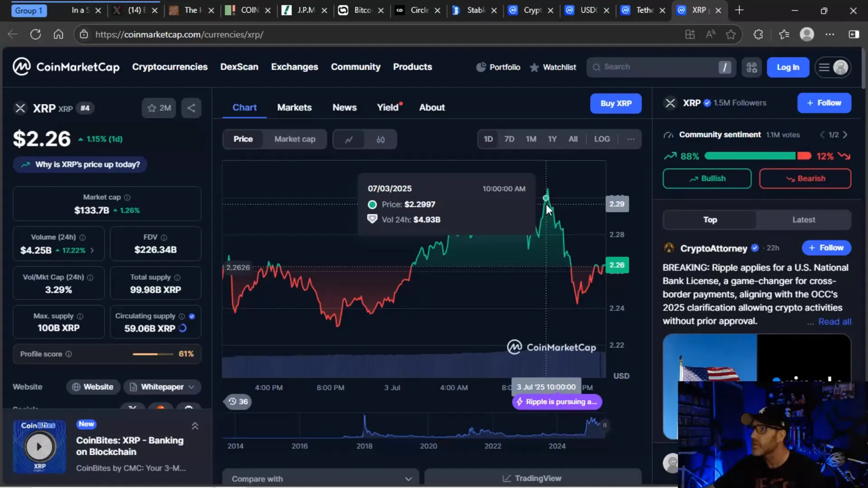Open the grid apps icon next to search
This screenshot has height=488, width=868.
[x=751, y=67]
